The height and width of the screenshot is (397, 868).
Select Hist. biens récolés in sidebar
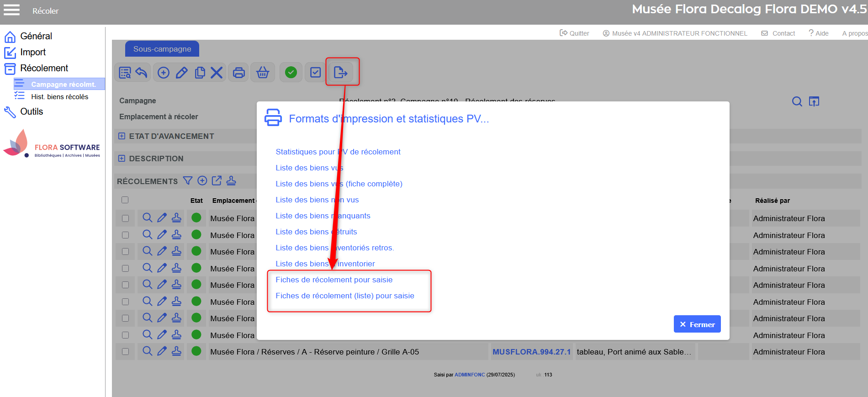click(59, 97)
